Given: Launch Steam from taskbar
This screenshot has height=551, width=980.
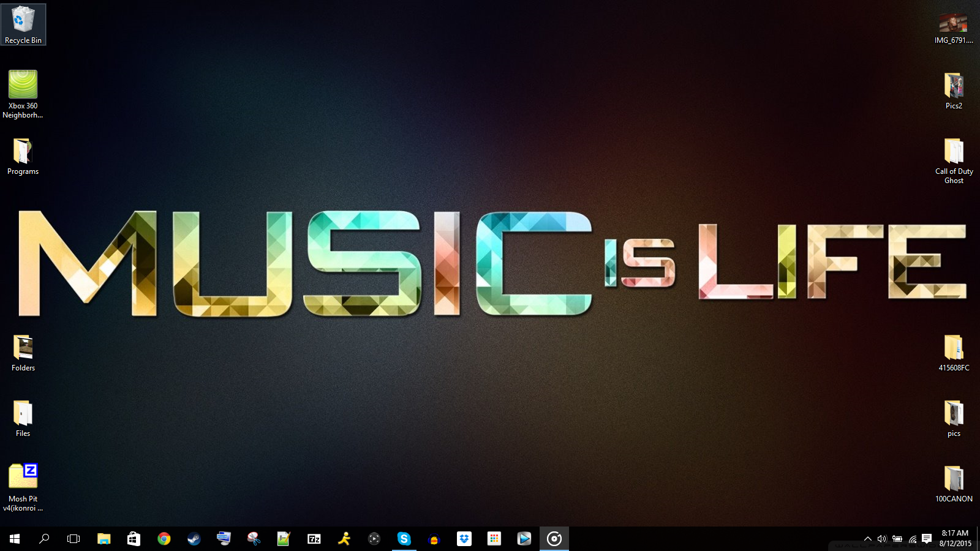Looking at the screenshot, I should 194,539.
